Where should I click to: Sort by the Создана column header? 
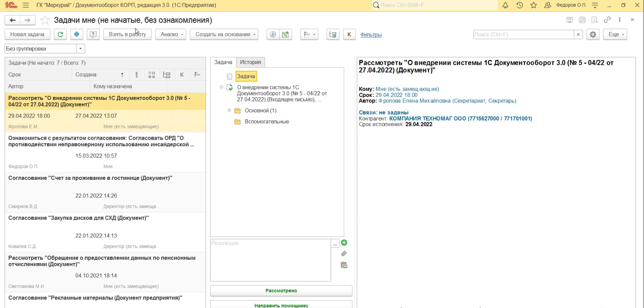pos(100,74)
